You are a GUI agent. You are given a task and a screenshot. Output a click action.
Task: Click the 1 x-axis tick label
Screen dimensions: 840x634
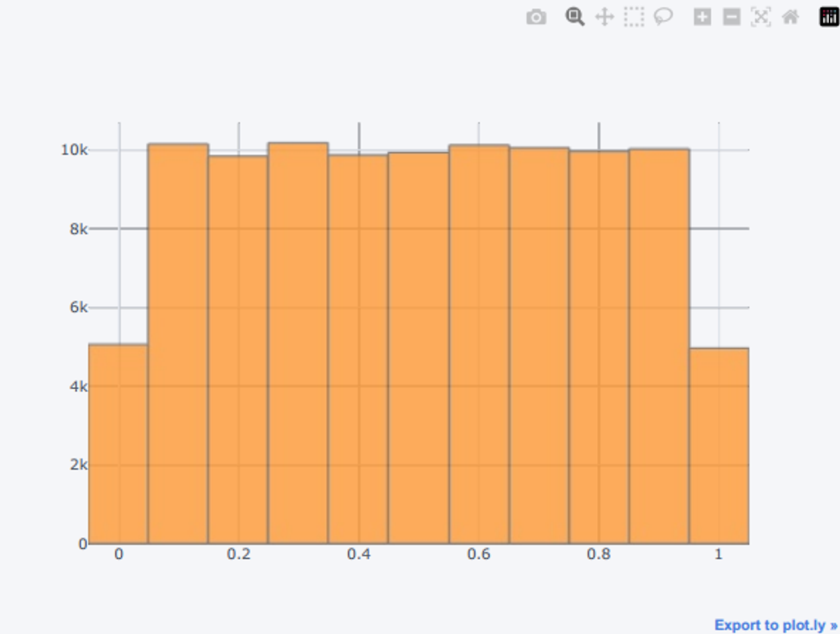pyautogui.click(x=719, y=554)
